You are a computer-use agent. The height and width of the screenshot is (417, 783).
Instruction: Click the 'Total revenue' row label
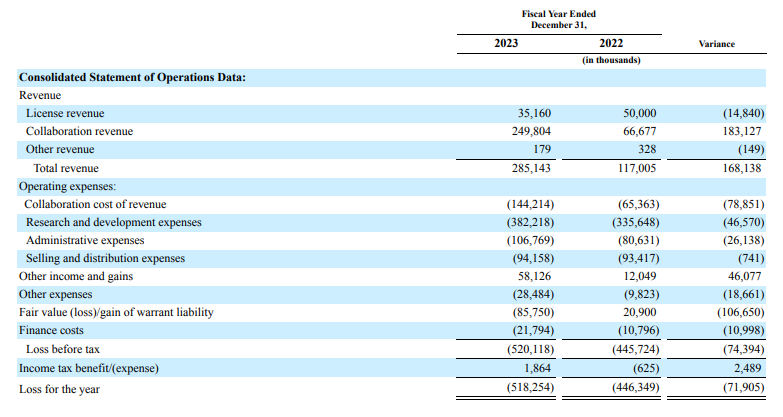click(x=66, y=168)
